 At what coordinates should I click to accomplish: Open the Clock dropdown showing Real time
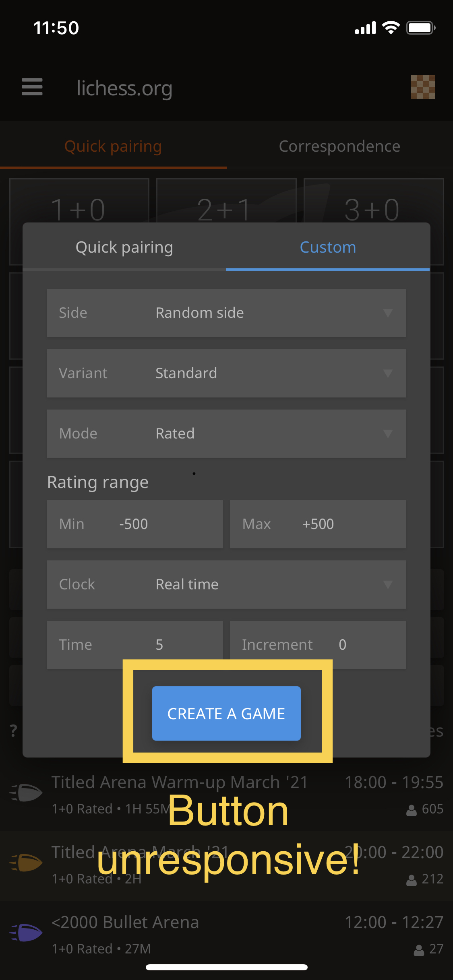coord(226,585)
